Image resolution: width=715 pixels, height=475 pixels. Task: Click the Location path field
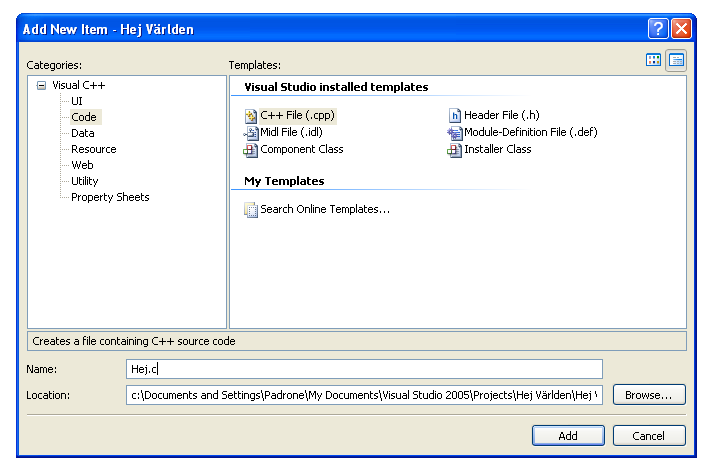pyautogui.click(x=364, y=395)
